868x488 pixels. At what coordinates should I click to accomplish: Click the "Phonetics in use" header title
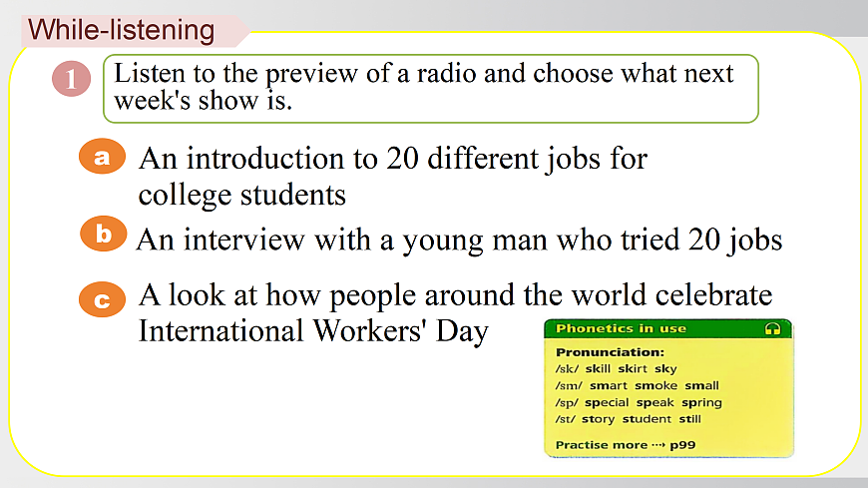(x=621, y=328)
